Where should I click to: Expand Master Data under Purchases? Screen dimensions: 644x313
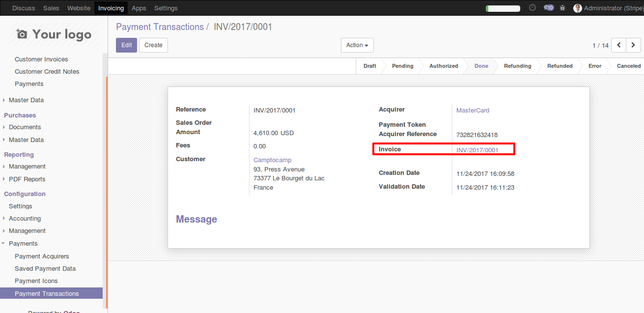click(x=26, y=140)
